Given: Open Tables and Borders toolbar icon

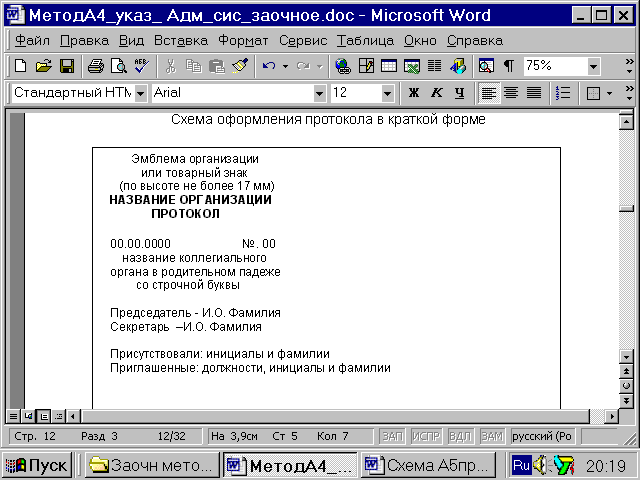Looking at the screenshot, I should click(x=366, y=66).
